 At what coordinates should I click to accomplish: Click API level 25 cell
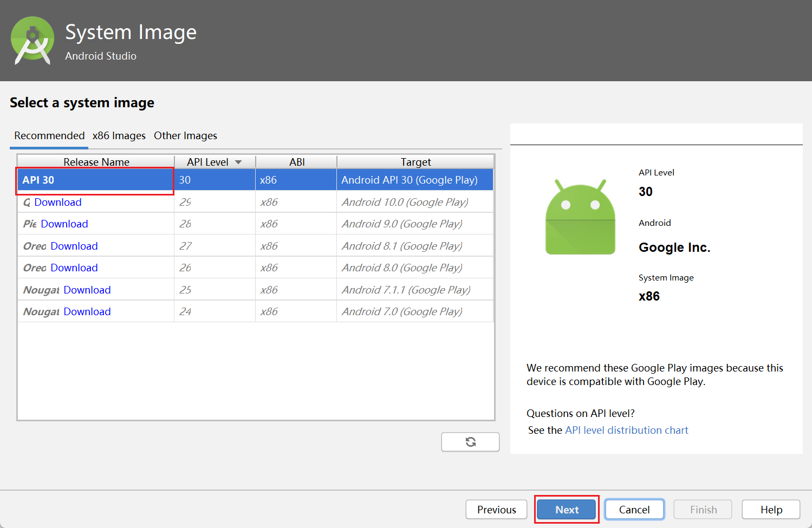tap(215, 290)
